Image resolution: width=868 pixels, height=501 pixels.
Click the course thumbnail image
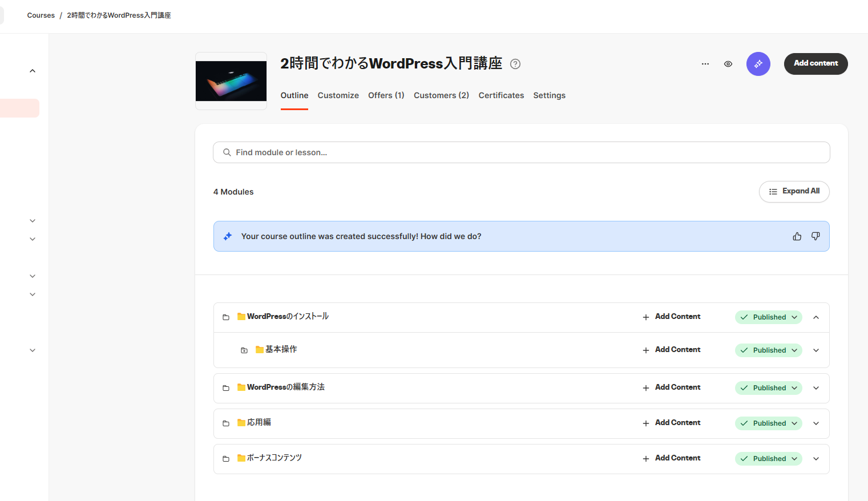(x=231, y=81)
